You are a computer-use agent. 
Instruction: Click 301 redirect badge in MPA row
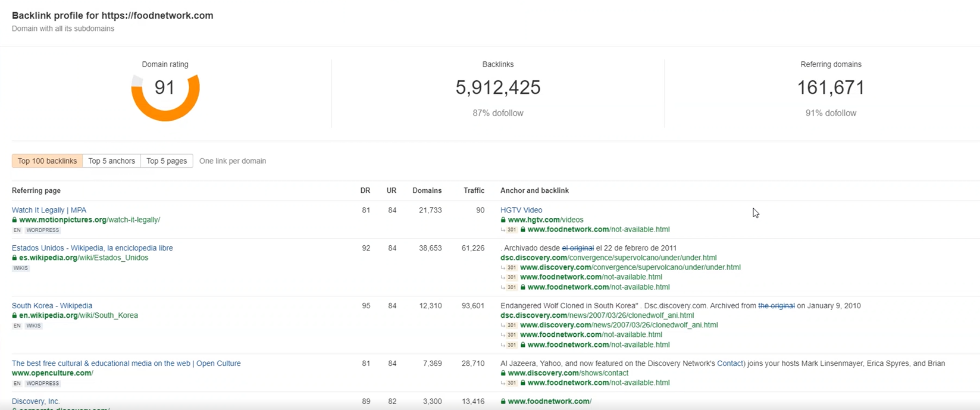[x=512, y=230]
